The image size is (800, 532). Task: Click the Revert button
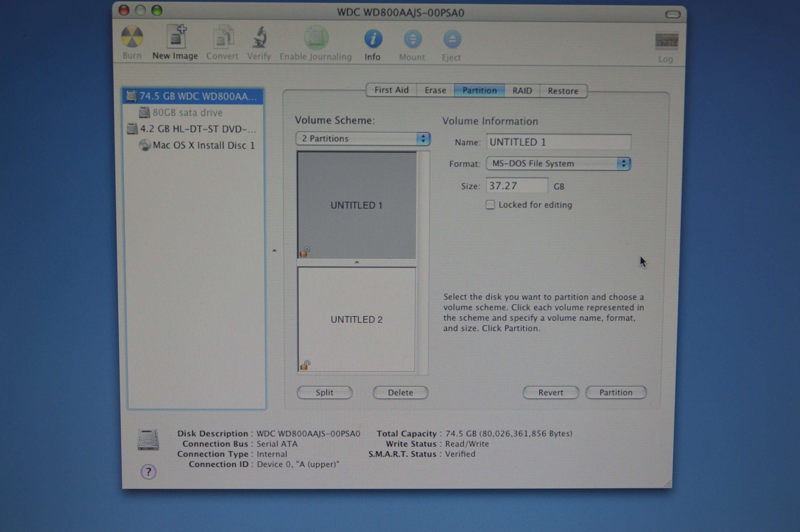click(x=551, y=393)
